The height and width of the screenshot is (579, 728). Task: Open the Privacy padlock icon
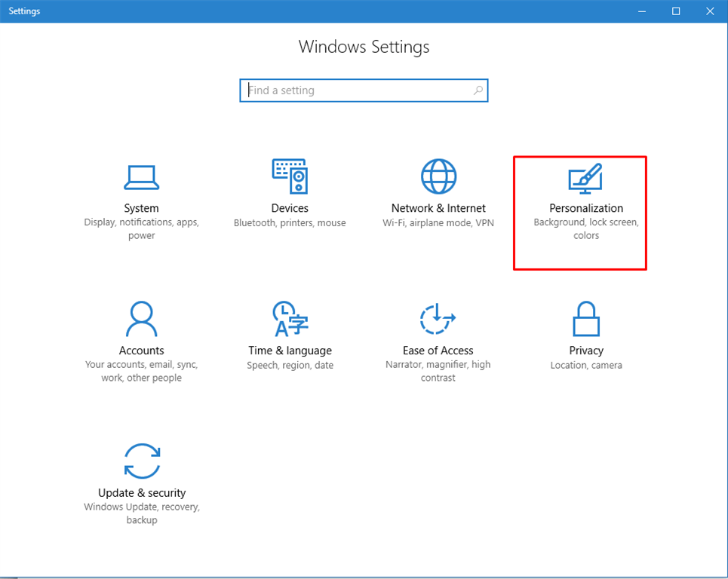pyautogui.click(x=586, y=319)
